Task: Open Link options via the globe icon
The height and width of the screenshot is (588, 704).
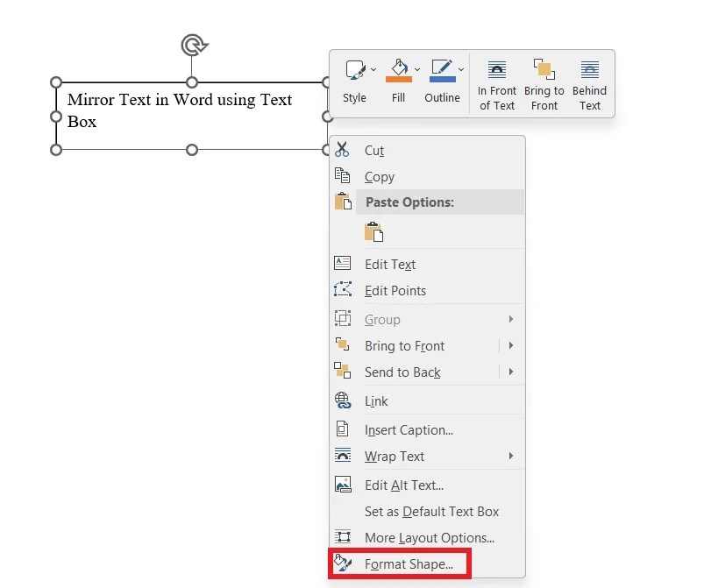Action: tap(342, 400)
